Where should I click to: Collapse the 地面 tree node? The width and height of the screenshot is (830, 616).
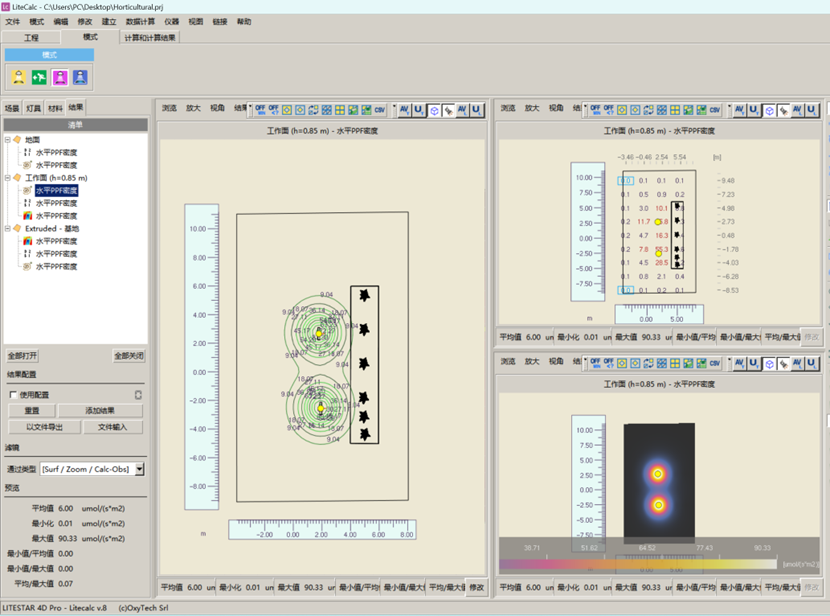[x=7, y=140]
